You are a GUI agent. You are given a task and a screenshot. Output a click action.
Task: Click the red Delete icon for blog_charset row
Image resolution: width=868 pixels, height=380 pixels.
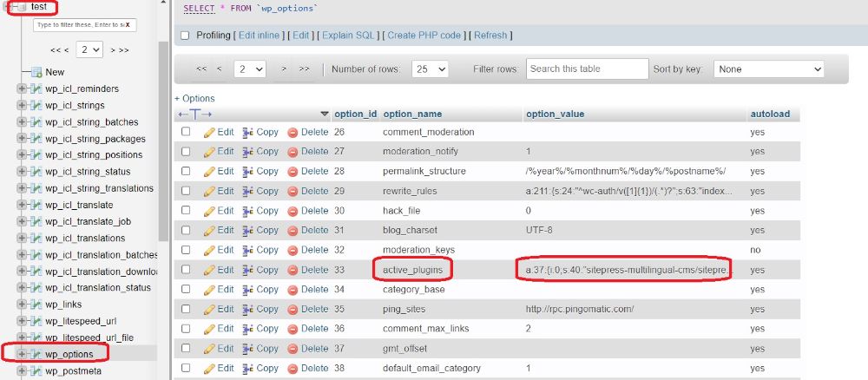click(x=293, y=231)
